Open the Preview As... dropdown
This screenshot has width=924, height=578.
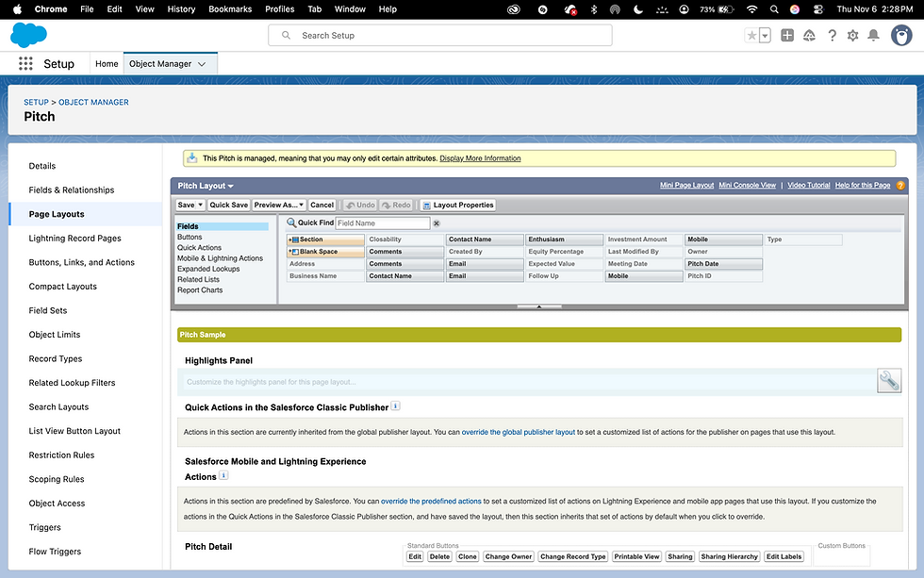point(279,205)
